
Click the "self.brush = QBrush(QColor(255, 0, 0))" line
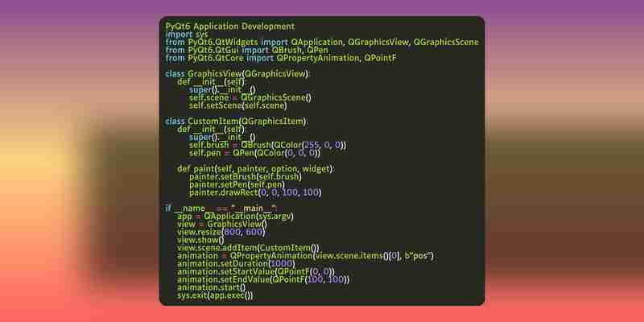[x=268, y=146]
